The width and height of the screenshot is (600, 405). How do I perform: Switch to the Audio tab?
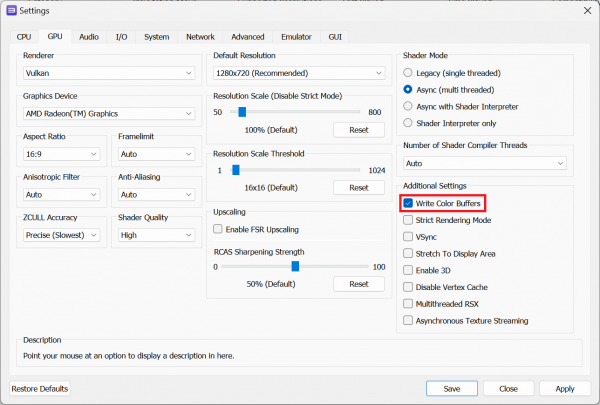tap(89, 37)
